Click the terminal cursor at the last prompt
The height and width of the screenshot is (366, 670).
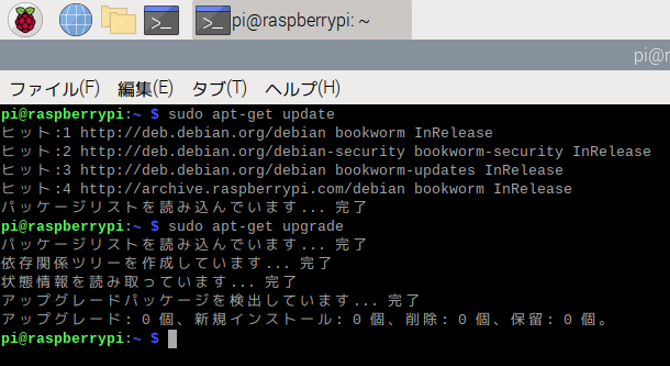tap(172, 339)
